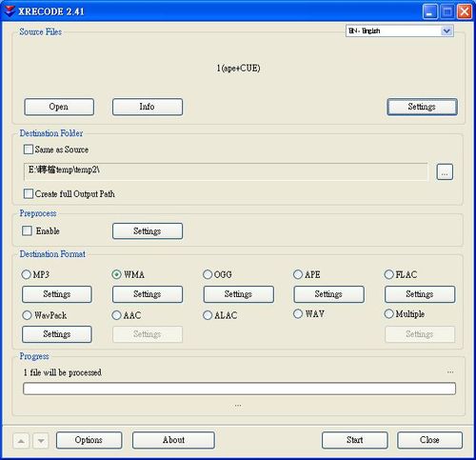Select Multiple format option
This screenshot has height=460, width=476.
click(x=388, y=314)
